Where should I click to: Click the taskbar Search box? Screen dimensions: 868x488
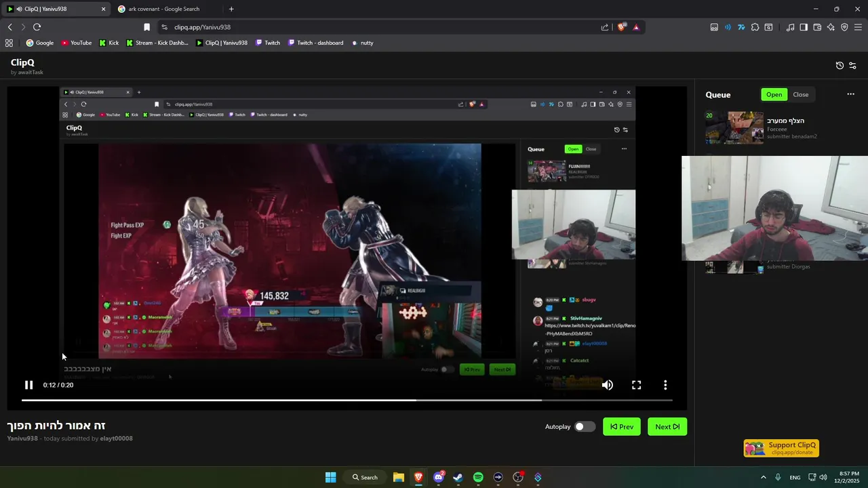click(365, 477)
